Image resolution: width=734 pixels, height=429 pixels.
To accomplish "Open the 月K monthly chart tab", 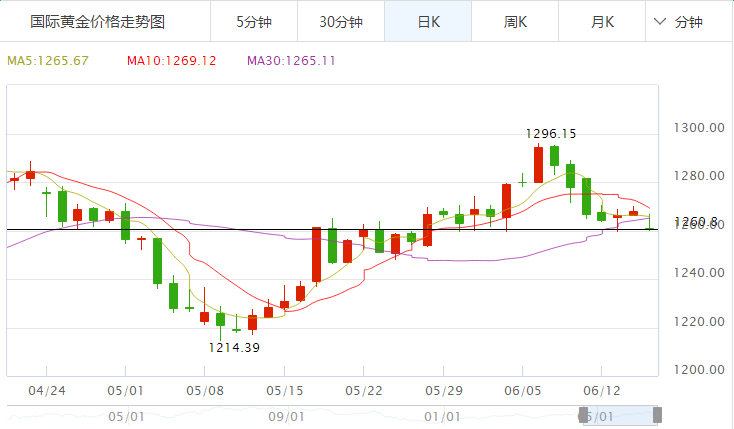I will point(603,21).
